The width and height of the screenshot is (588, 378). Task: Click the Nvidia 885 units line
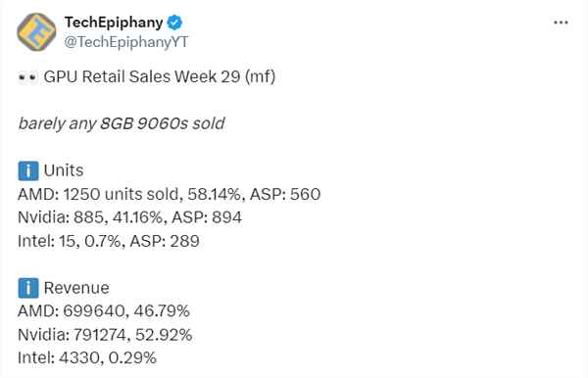(x=129, y=217)
